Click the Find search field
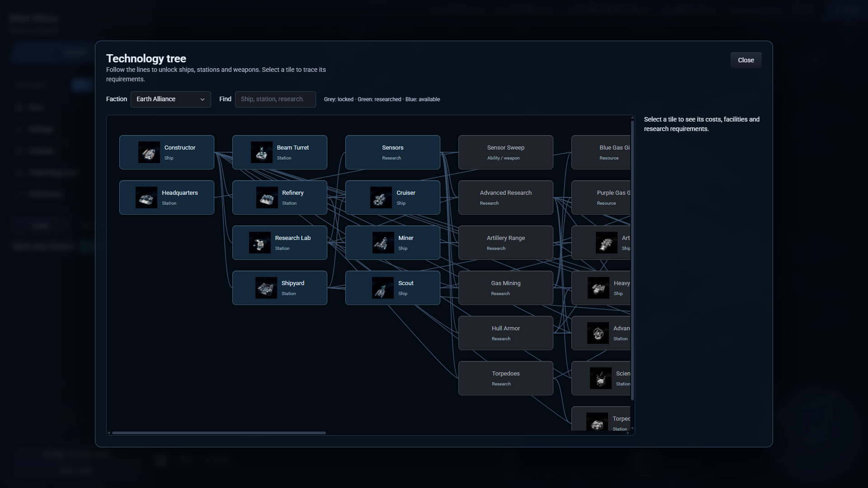This screenshot has width=868, height=488. click(275, 99)
